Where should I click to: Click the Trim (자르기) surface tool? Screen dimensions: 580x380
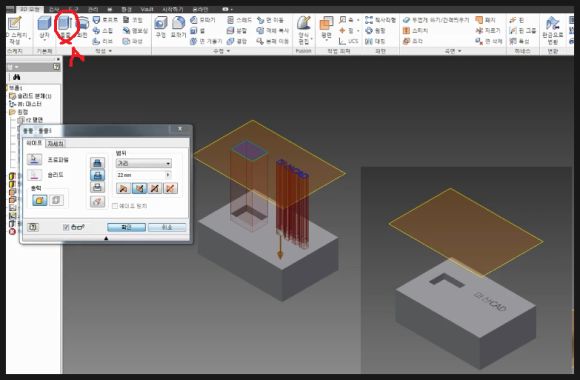(x=488, y=31)
